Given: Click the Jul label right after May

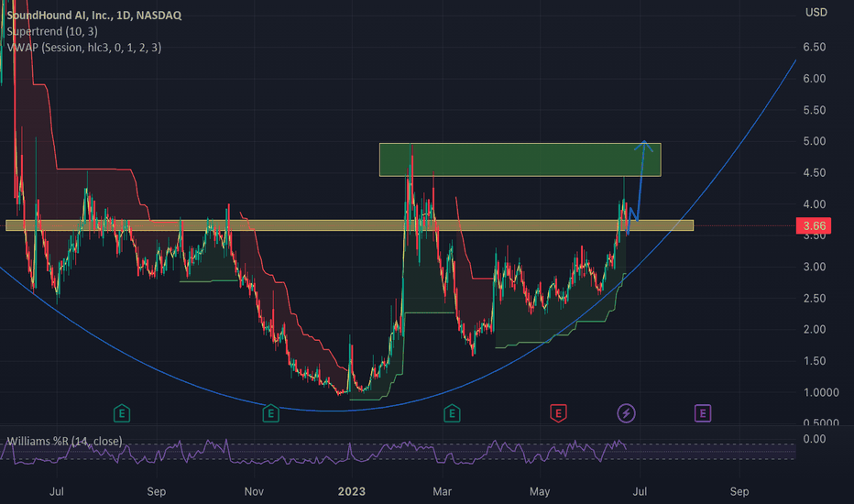Looking at the screenshot, I should pos(640,491).
